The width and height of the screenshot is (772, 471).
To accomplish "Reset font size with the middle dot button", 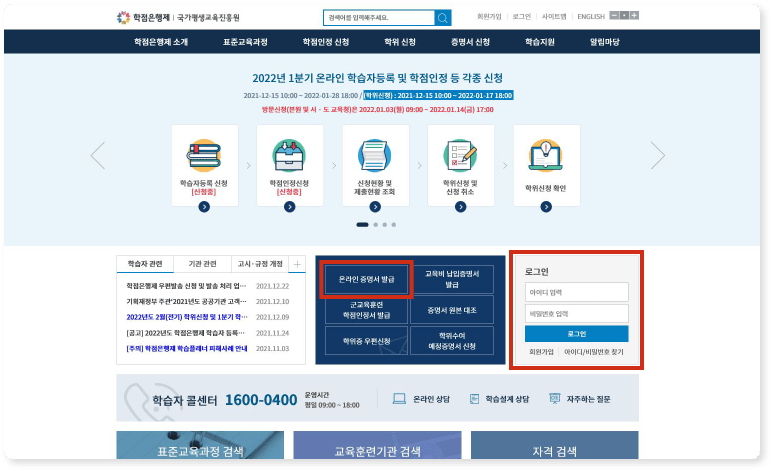I will [x=624, y=15].
